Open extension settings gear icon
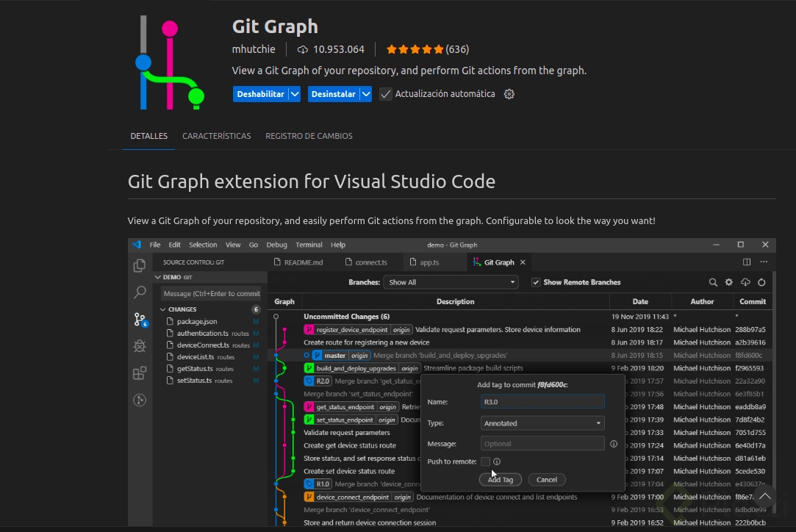The image size is (796, 532). coord(509,94)
